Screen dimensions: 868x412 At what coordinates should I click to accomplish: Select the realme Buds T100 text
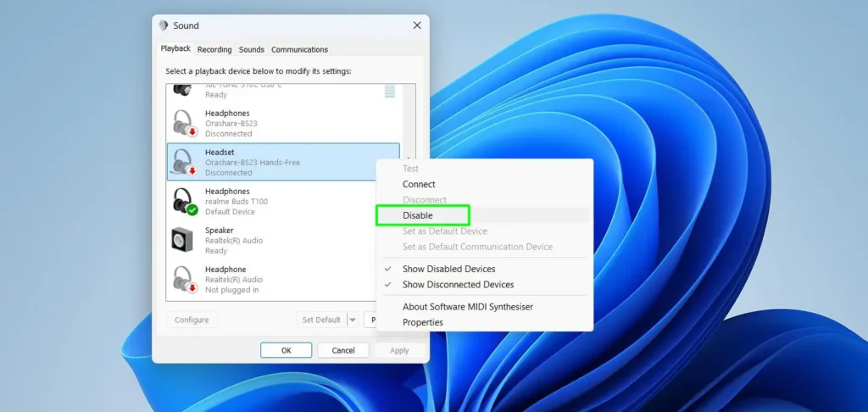click(236, 202)
